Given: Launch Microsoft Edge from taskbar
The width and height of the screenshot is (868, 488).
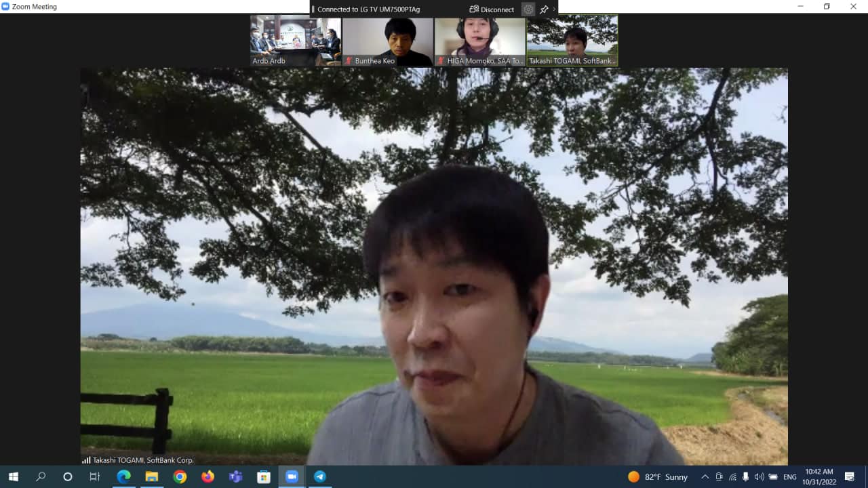Looking at the screenshot, I should (123, 476).
